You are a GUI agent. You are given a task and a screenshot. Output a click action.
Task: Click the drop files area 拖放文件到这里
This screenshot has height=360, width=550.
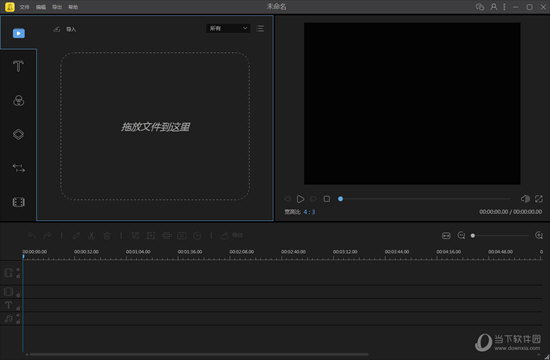click(x=155, y=126)
